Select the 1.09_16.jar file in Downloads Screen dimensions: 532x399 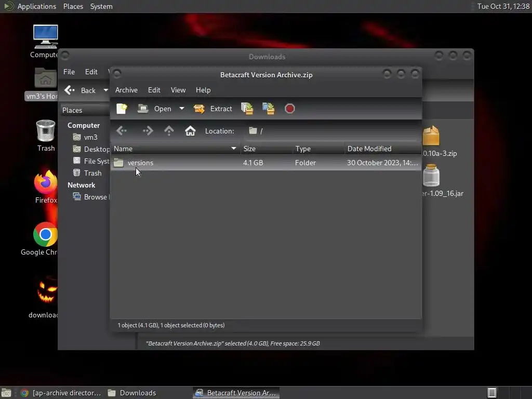click(442, 180)
